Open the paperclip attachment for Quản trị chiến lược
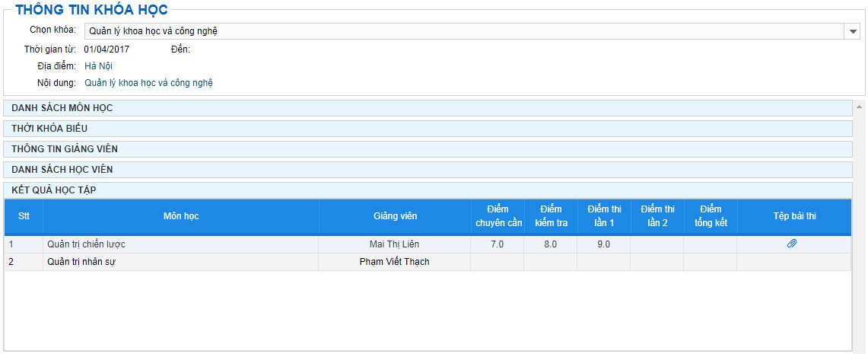868x354 pixels. tap(792, 244)
